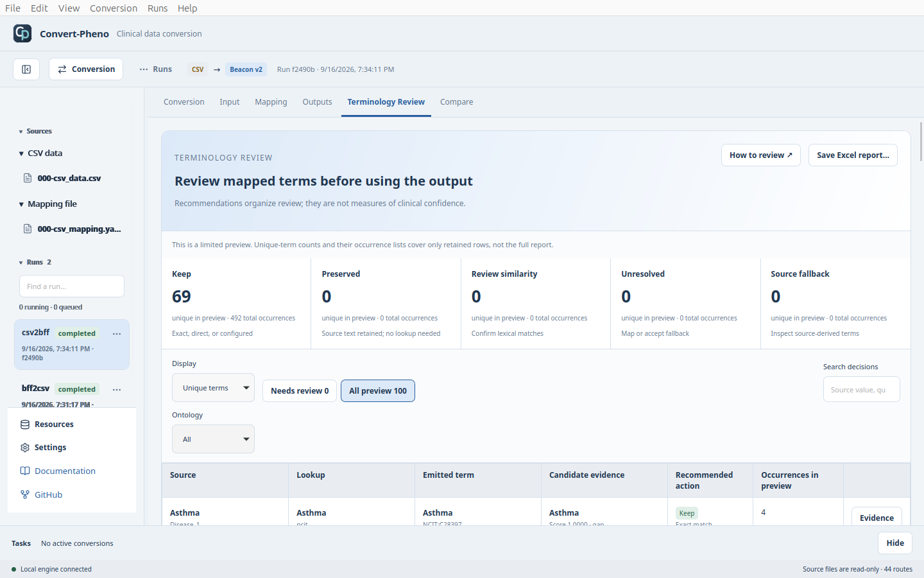This screenshot has width=924, height=578.
Task: Open the Ontology All dropdown
Action: click(213, 439)
